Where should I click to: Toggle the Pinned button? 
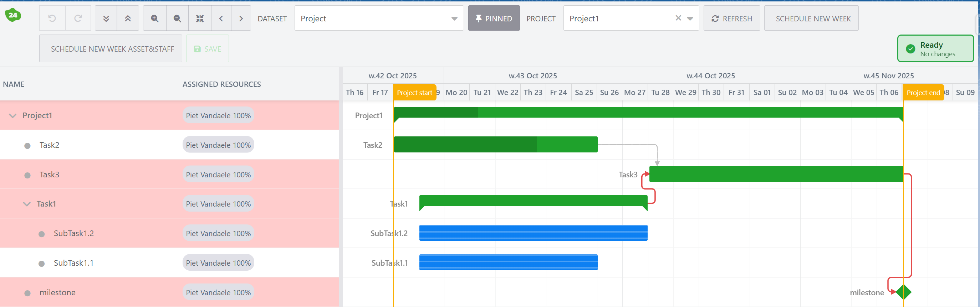[x=494, y=18]
